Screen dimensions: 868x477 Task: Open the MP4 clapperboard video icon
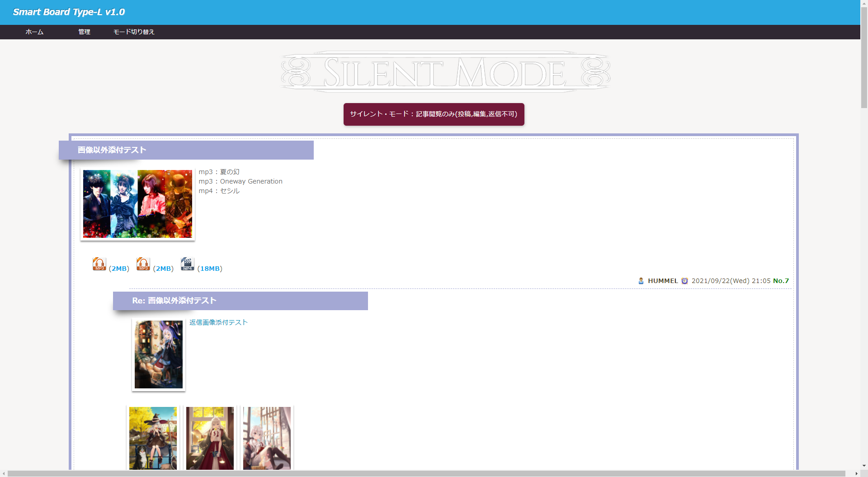[x=187, y=264]
